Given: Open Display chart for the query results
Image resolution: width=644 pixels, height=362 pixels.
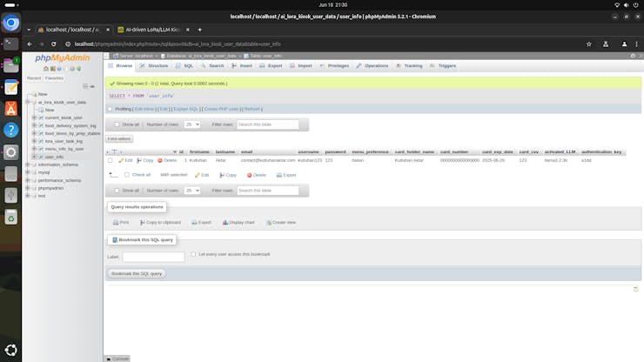Looking at the screenshot, I should (238, 222).
